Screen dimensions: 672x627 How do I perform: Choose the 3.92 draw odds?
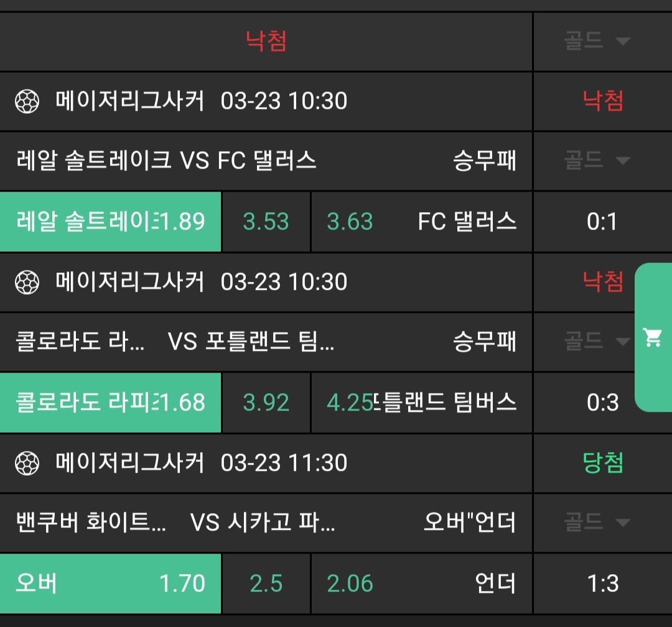[266, 402]
